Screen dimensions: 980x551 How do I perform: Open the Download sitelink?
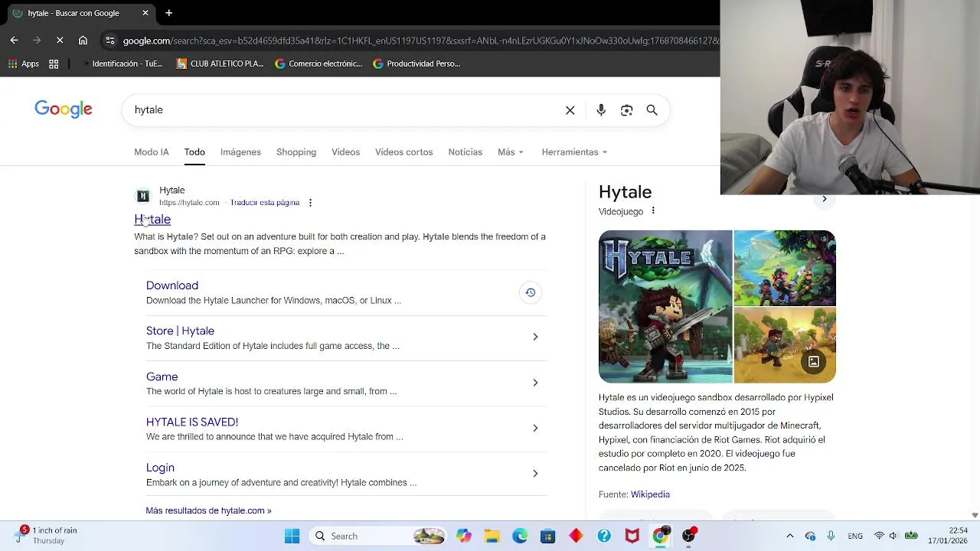pos(172,285)
